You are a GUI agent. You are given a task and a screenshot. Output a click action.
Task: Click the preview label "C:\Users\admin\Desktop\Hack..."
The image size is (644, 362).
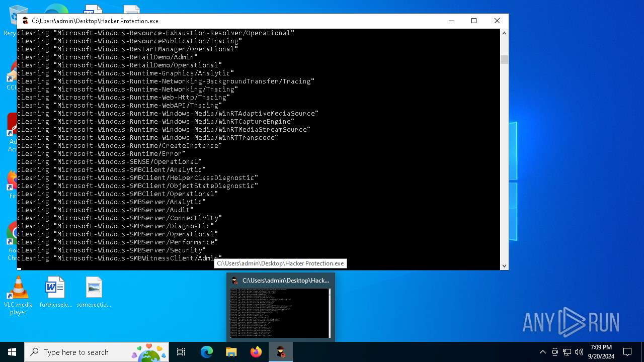click(286, 280)
